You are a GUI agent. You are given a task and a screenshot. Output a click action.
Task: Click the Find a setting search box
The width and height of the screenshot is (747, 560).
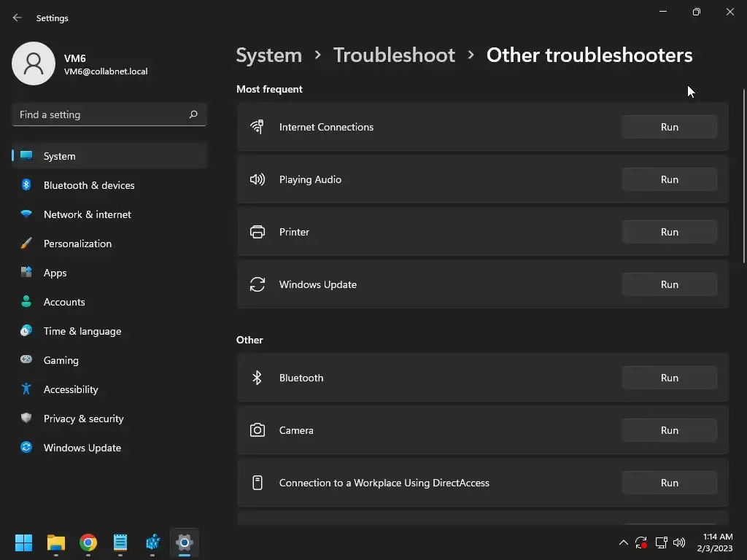(x=109, y=114)
